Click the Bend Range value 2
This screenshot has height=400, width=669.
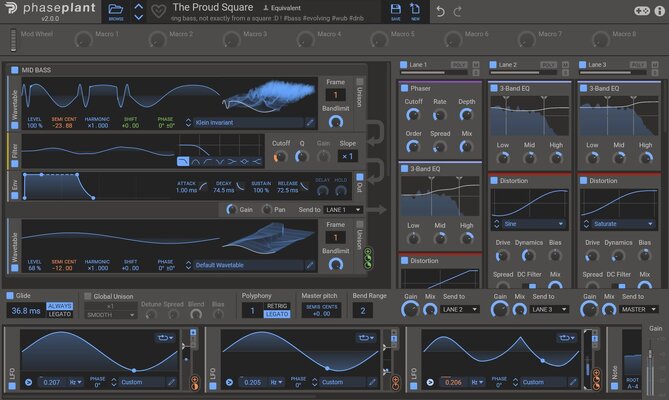[363, 310]
